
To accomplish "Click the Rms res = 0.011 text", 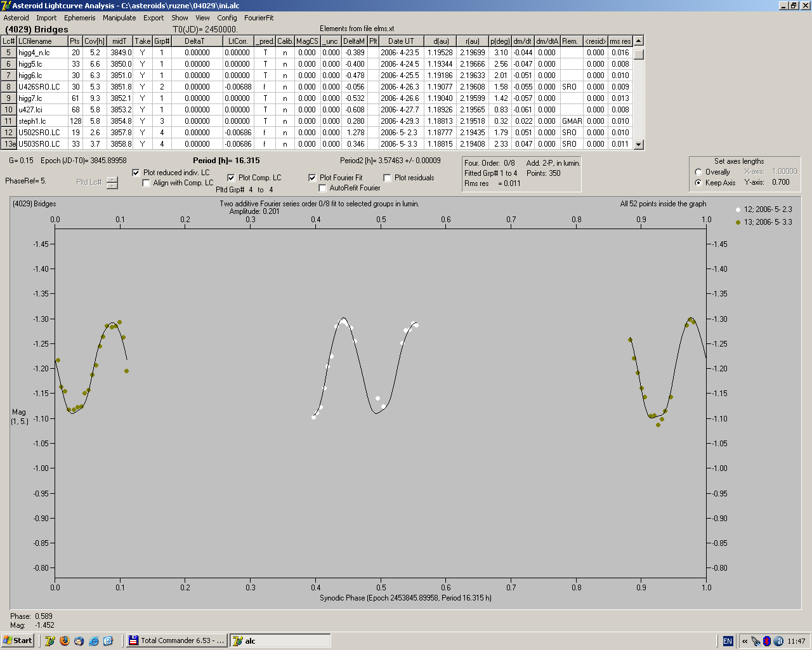I will point(492,183).
